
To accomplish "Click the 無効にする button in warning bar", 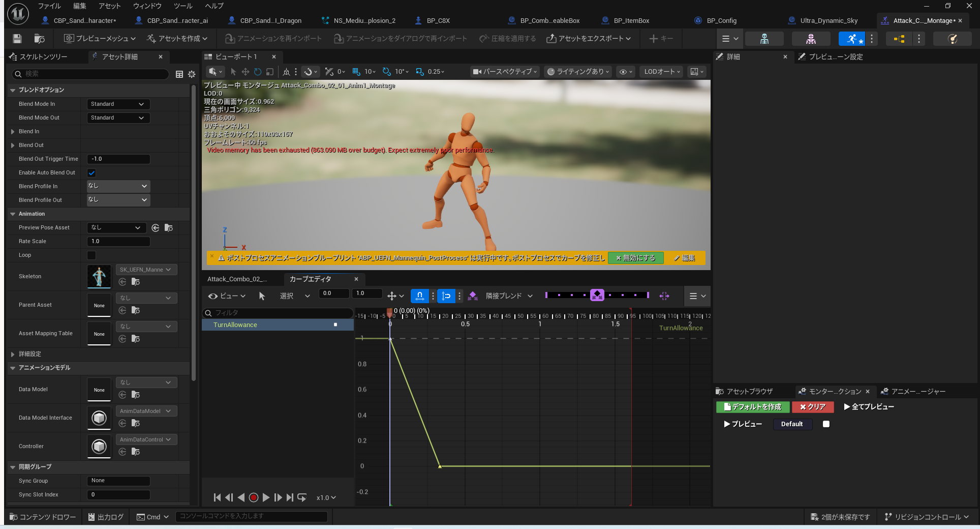I will pos(635,258).
